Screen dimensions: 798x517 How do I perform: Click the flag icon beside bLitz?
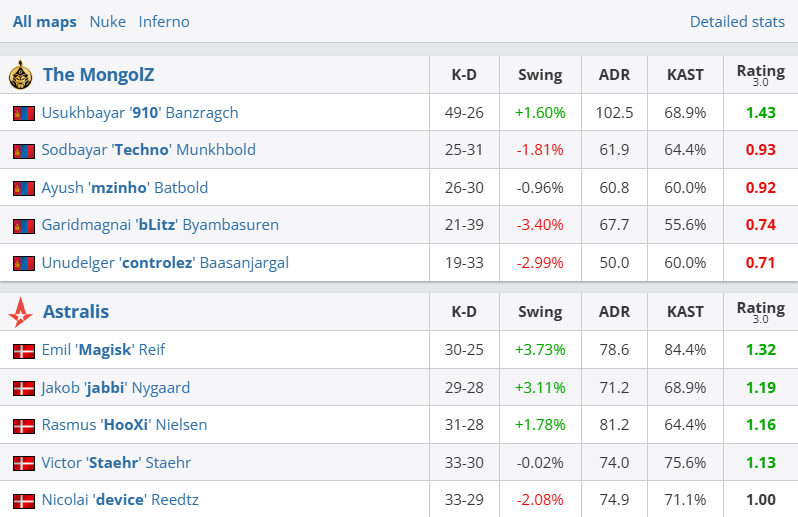pyautogui.click(x=24, y=226)
